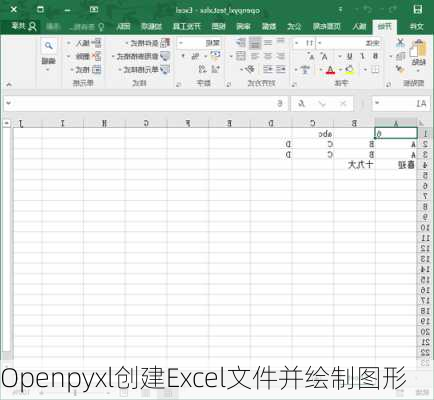Toggle Italic (I) formatting
434x400 pixels.
click(x=362, y=56)
